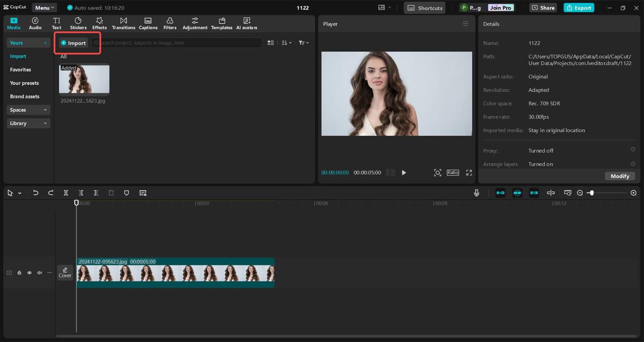Hide the main track
644x342 pixels.
point(29,273)
